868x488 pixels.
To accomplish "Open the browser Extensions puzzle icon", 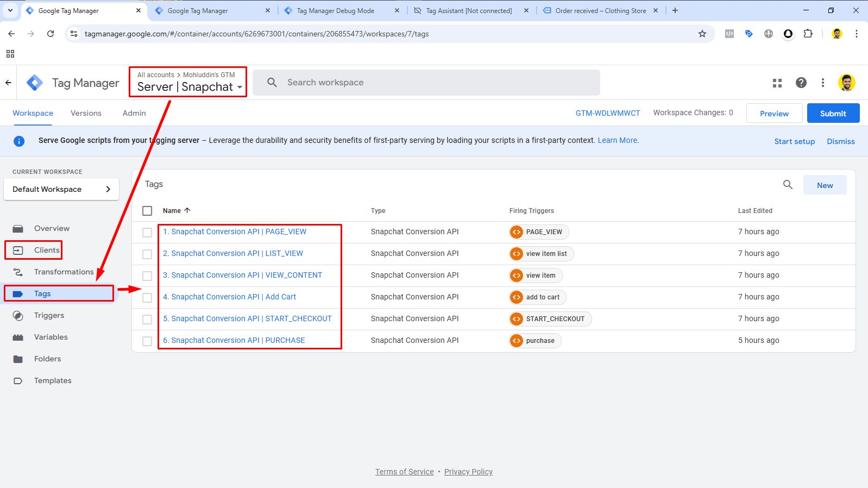I will [x=808, y=34].
